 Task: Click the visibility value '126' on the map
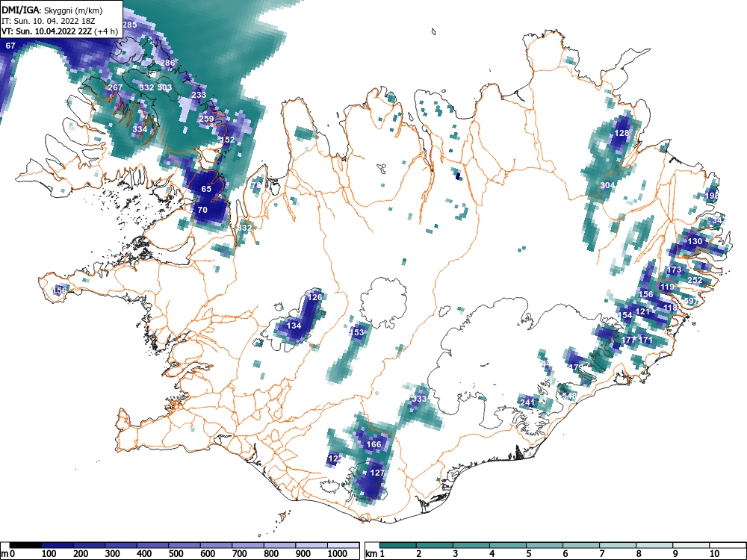coord(315,296)
